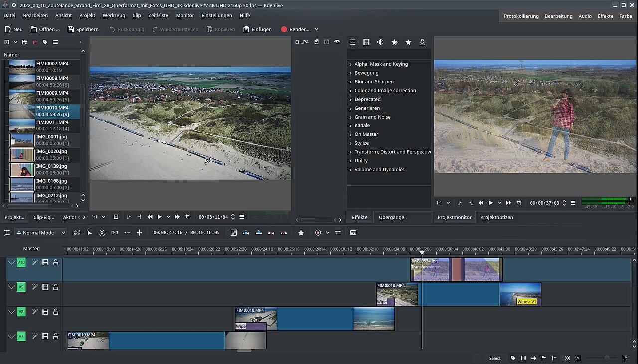The image size is (638, 364).
Task: Click crop-zone icon in clip monitor
Action: pos(188,217)
